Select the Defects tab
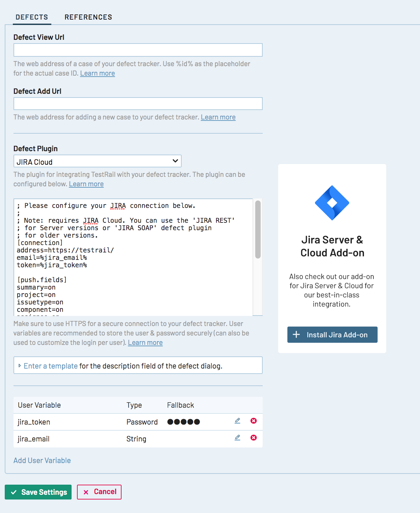The width and height of the screenshot is (420, 513). tap(32, 17)
